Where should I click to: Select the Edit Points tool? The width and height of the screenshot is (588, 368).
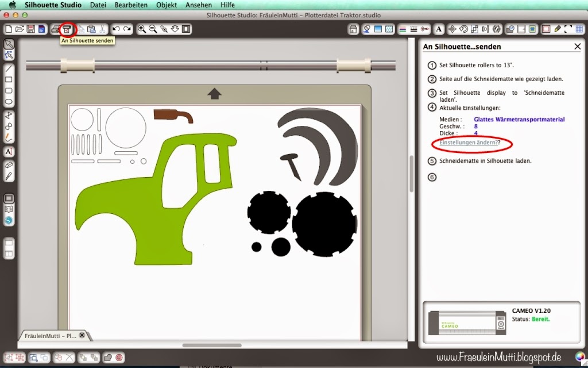(9, 56)
